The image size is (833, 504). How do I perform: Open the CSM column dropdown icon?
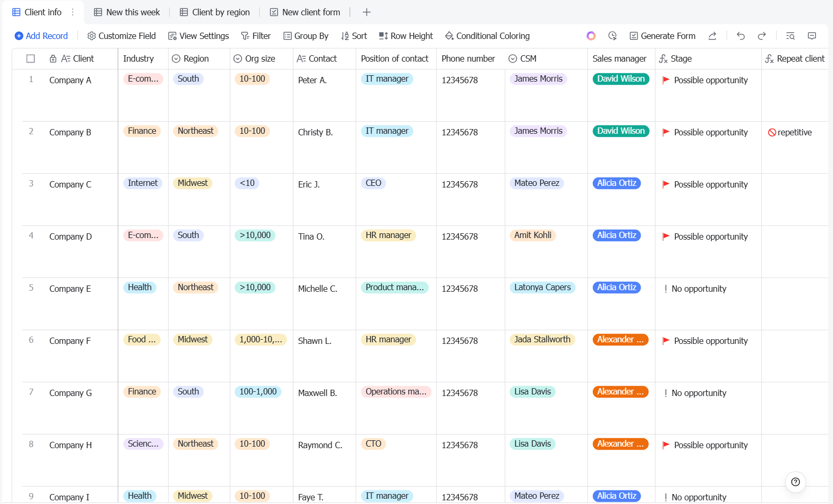[x=513, y=58]
